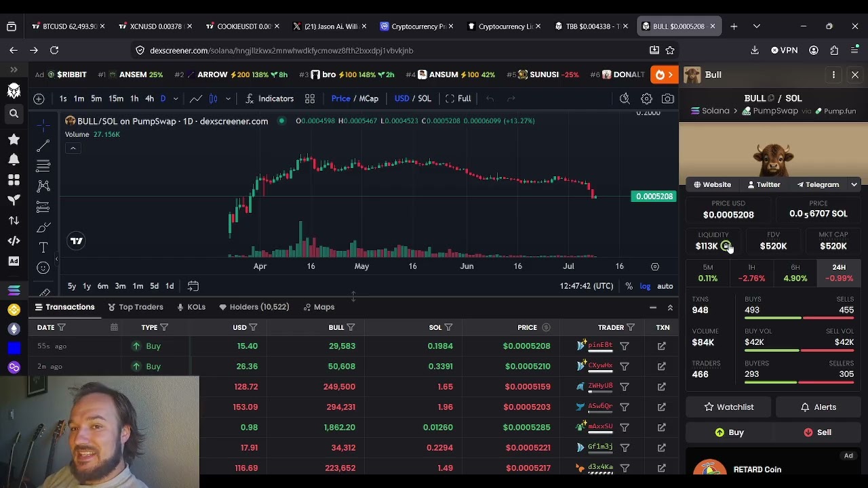The height and width of the screenshot is (488, 868).
Task: Switch chart currency to SOL
Action: (x=425, y=98)
